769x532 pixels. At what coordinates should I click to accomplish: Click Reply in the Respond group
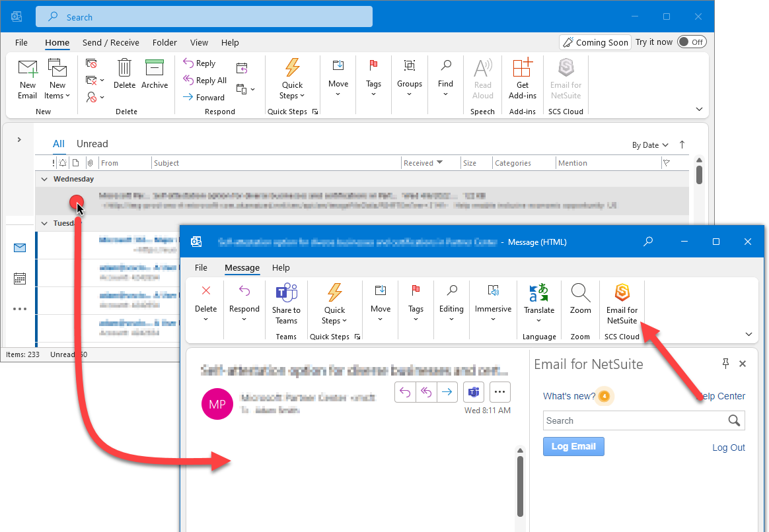click(x=199, y=63)
